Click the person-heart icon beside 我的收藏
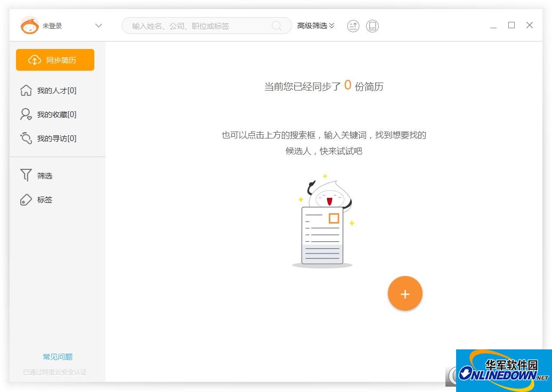 [26, 114]
